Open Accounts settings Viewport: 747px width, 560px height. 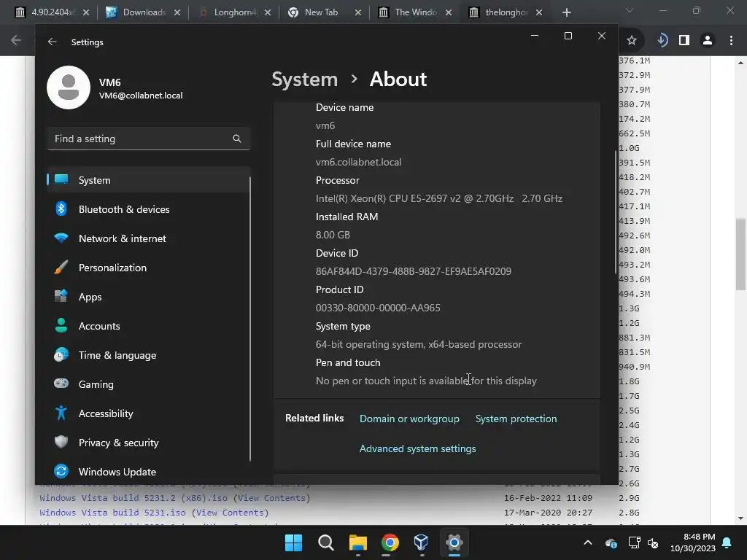(148, 326)
